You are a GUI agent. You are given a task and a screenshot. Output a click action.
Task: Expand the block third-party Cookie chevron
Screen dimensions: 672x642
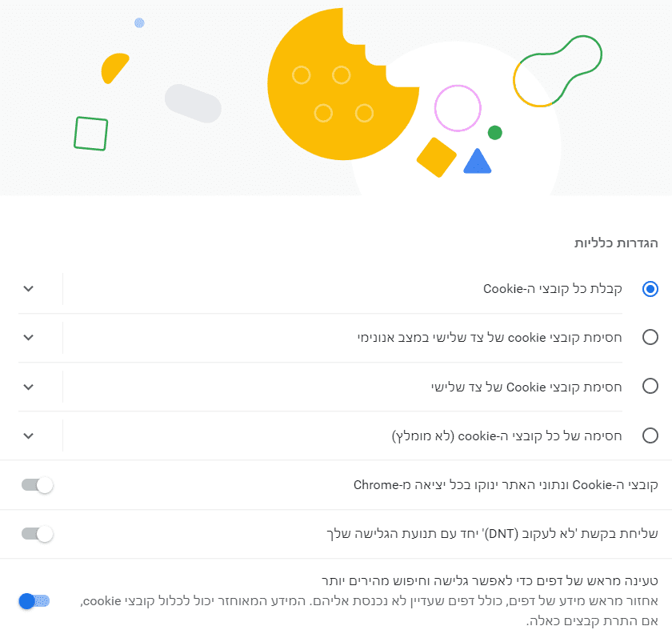(x=29, y=387)
